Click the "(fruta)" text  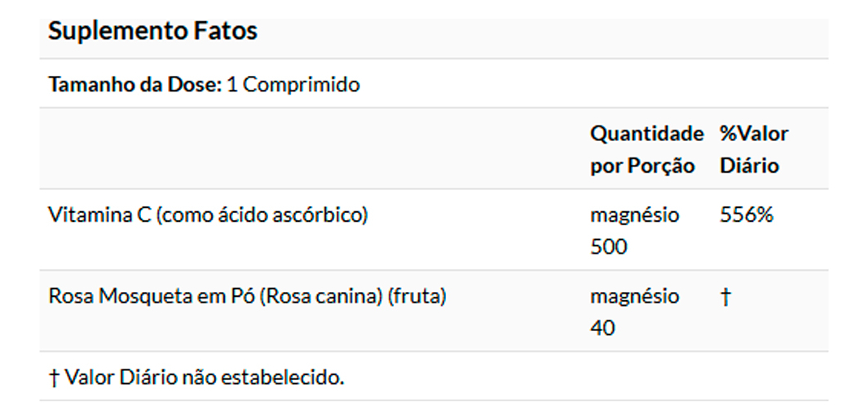417,296
